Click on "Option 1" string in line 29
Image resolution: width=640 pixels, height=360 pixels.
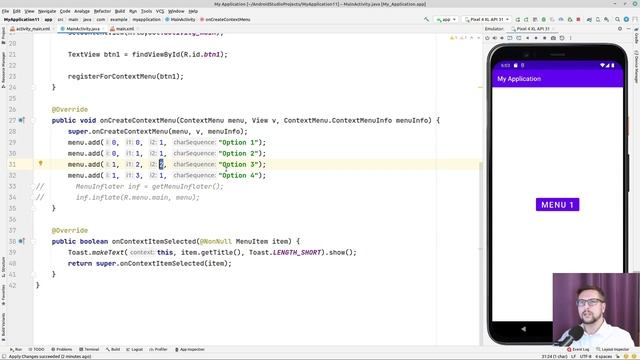coord(238,142)
